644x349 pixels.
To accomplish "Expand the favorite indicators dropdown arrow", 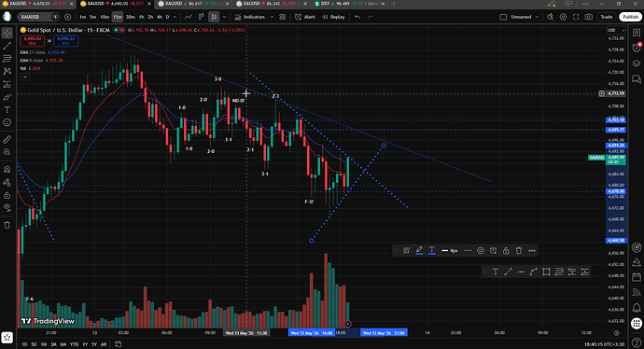I will coord(272,17).
